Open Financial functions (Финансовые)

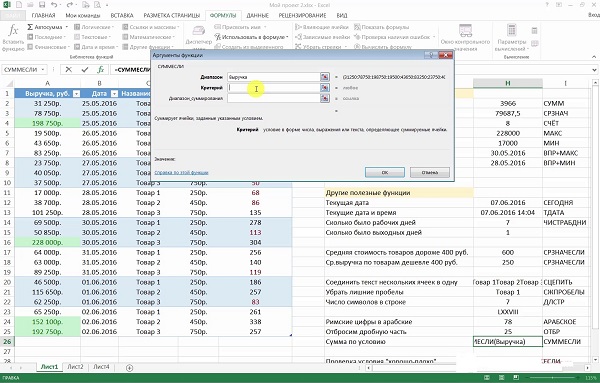click(48, 47)
